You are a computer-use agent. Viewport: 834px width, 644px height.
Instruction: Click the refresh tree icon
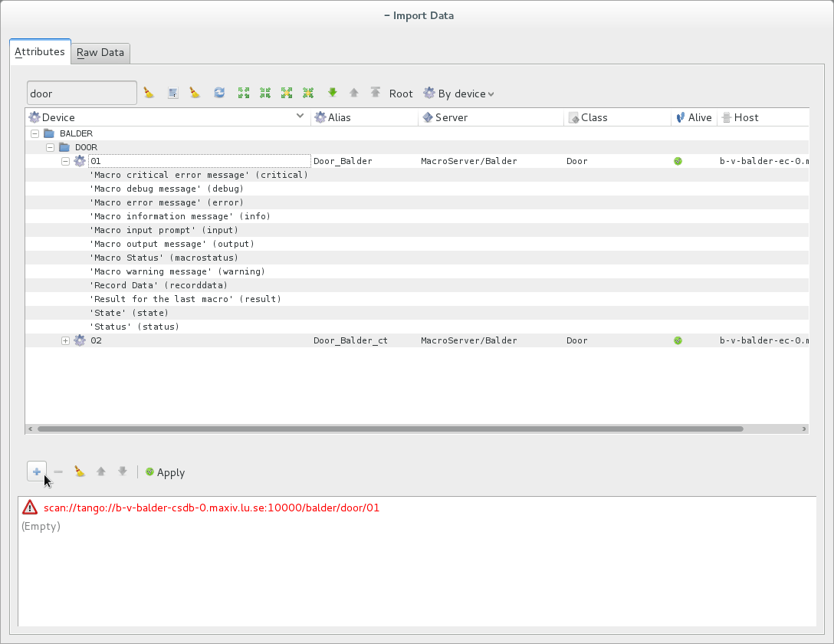coord(219,92)
